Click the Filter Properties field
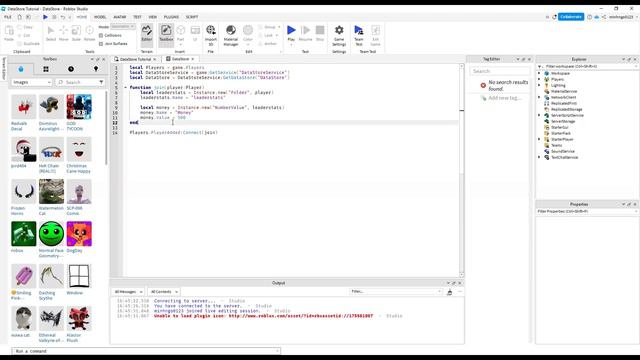The height and width of the screenshot is (360, 640). (587, 211)
